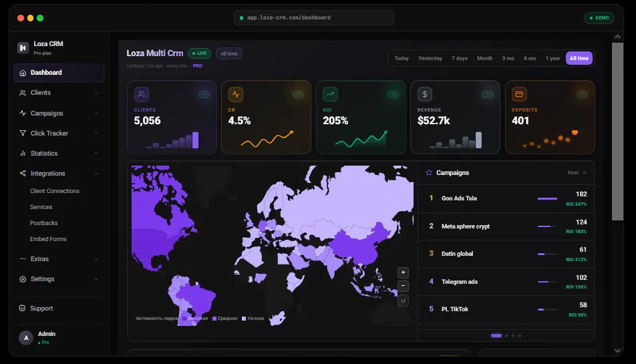
Task: Toggle the ROI card collapse pill
Action: point(393,94)
